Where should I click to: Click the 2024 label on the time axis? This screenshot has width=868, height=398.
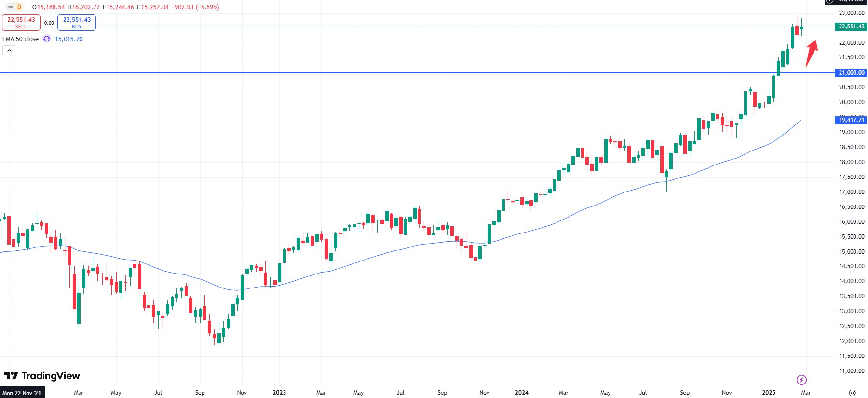point(522,393)
